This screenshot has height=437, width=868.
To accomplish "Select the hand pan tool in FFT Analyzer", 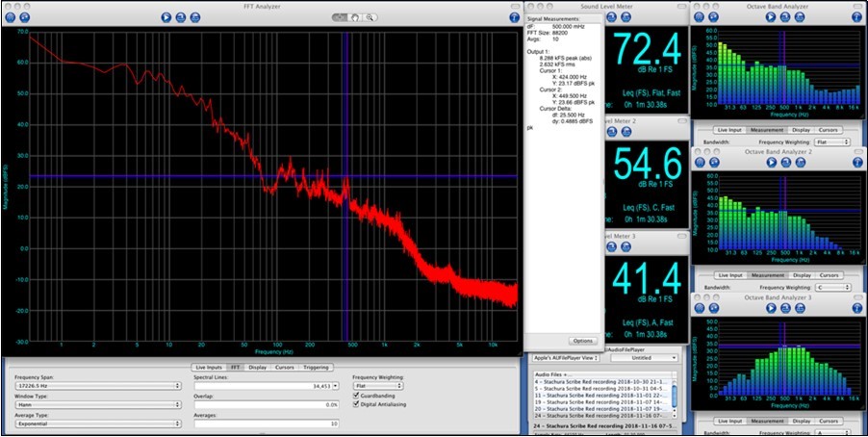I will click(x=354, y=17).
